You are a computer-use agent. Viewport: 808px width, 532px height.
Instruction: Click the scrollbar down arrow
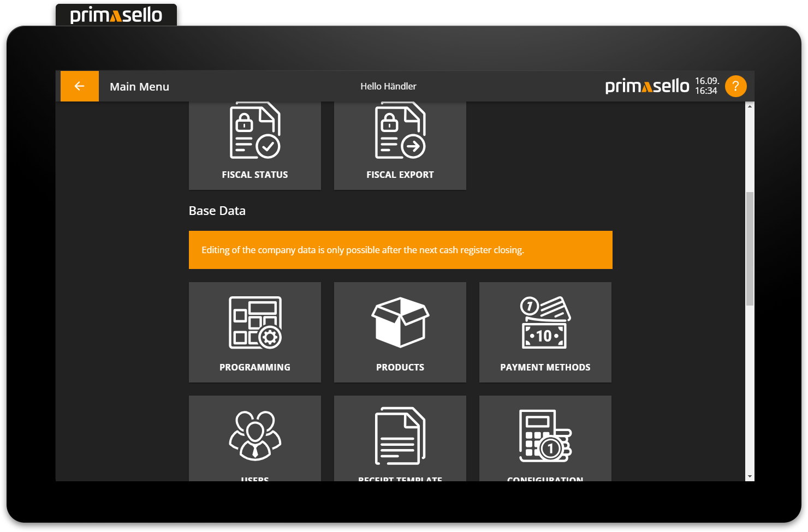point(750,476)
